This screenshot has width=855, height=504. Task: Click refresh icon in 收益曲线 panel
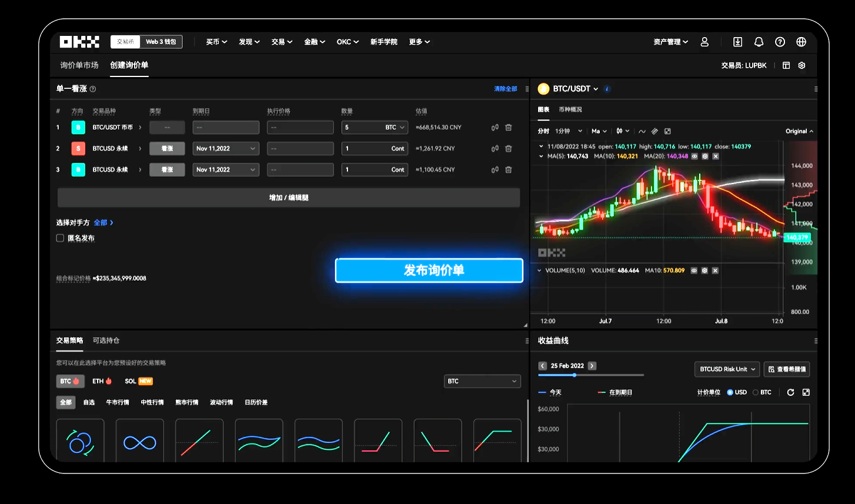[x=791, y=392]
